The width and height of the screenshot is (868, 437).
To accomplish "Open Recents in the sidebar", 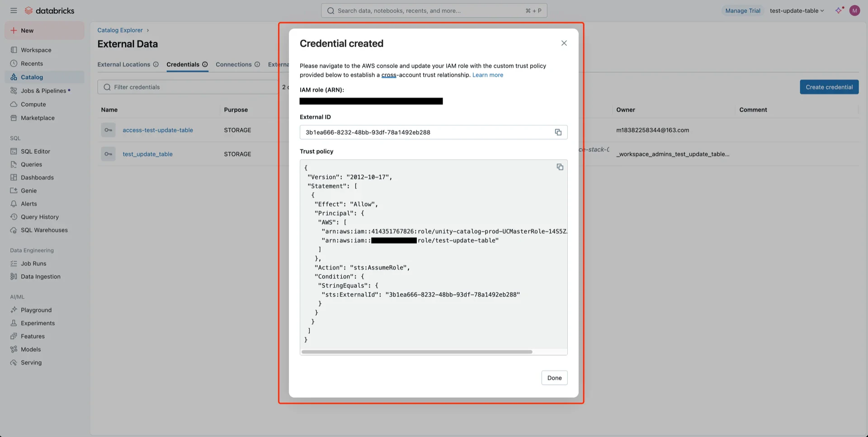I will [x=44, y=64].
